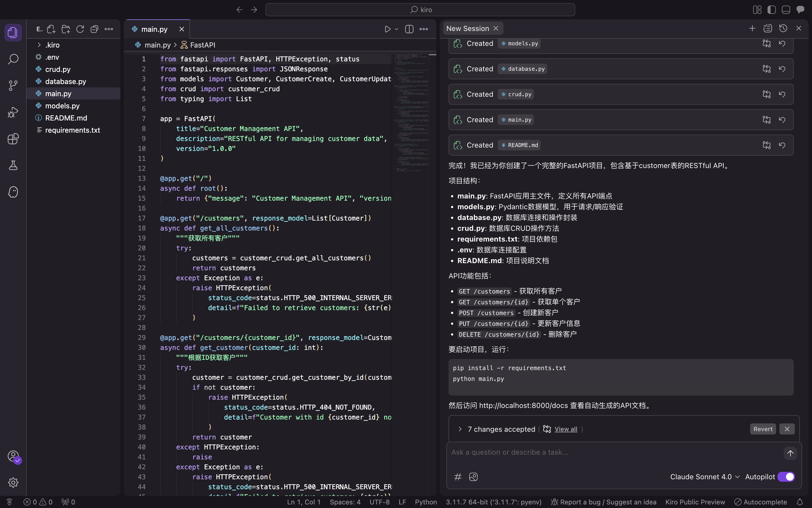Refresh the explorer file list
This screenshot has height=508, width=812.
pos(80,29)
